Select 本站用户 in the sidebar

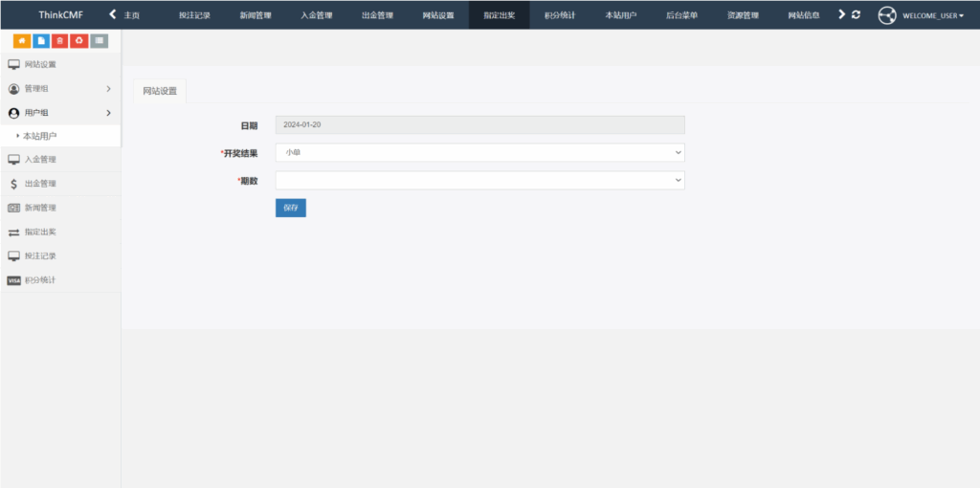40,136
